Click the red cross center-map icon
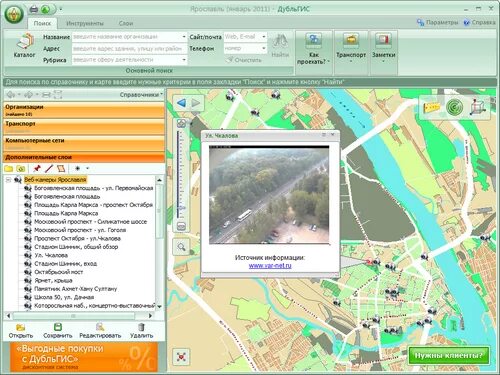 (181, 357)
